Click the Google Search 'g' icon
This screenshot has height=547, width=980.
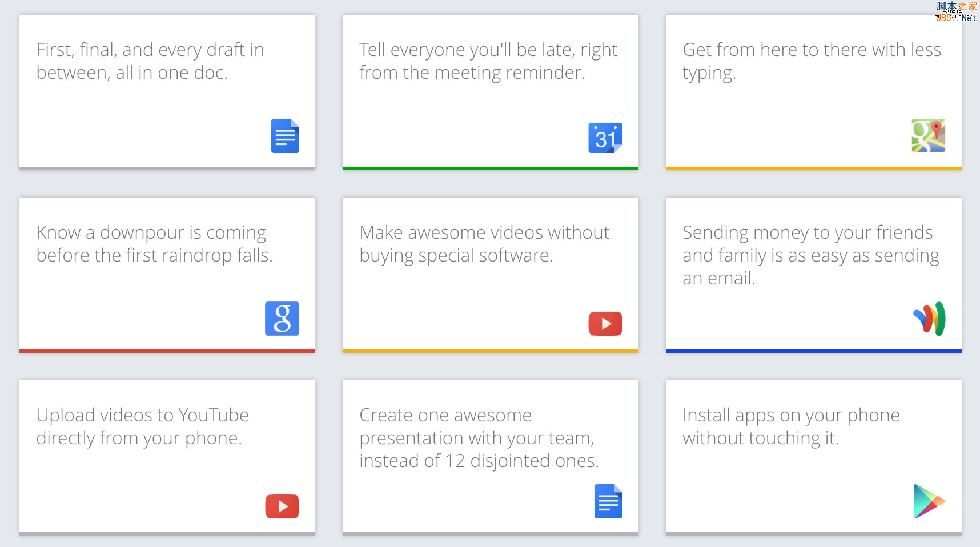(x=282, y=319)
